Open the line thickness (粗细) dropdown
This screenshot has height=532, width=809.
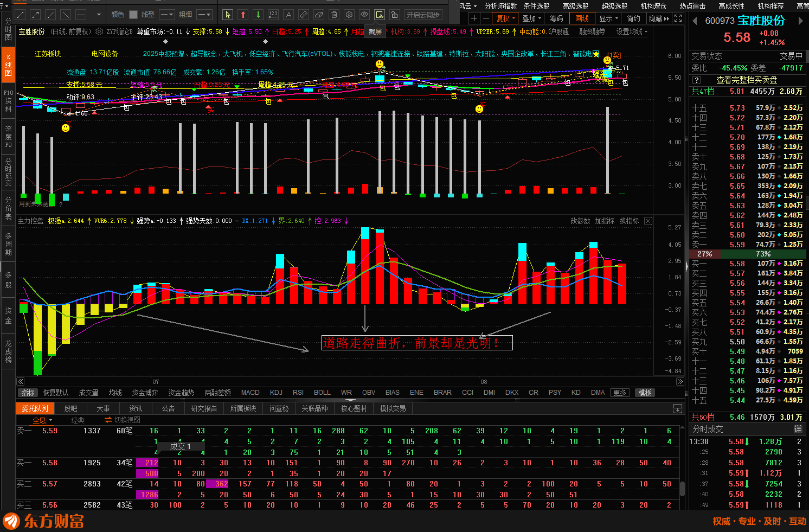point(204,15)
